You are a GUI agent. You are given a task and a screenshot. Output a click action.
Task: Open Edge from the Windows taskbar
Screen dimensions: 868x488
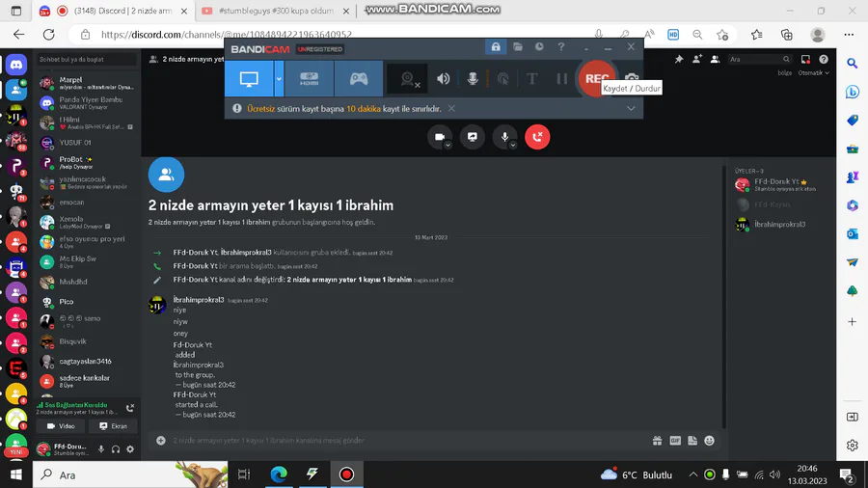(279, 474)
